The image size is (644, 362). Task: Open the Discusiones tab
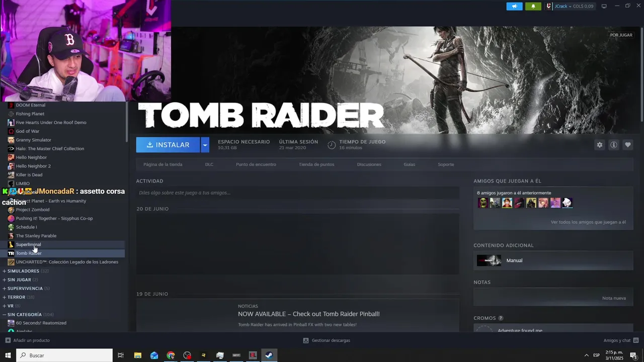369,164
